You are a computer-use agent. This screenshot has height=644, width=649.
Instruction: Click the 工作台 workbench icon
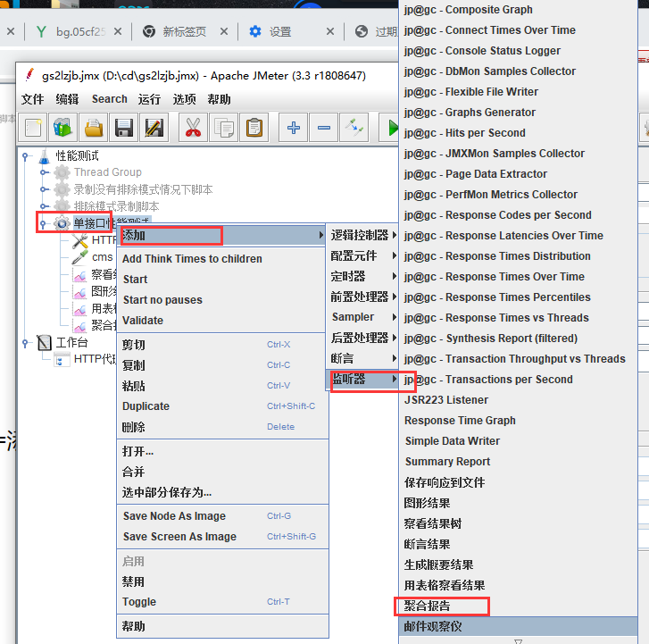coord(45,342)
